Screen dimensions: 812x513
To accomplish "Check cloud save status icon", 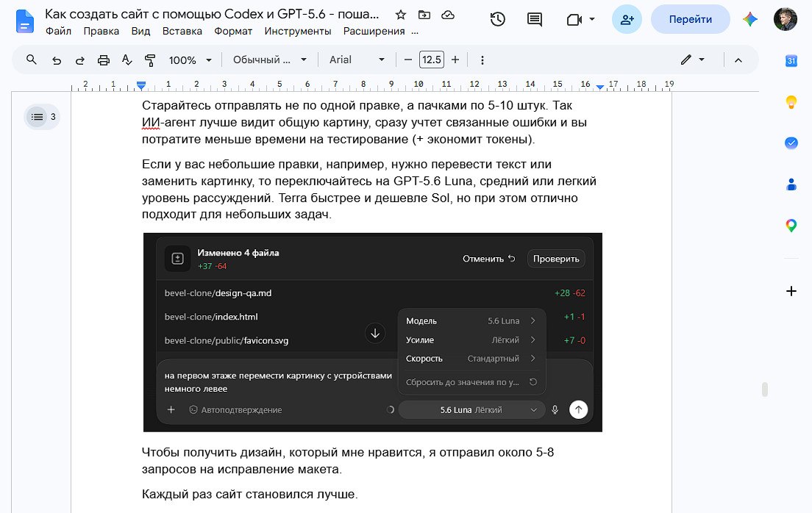I will pos(448,15).
